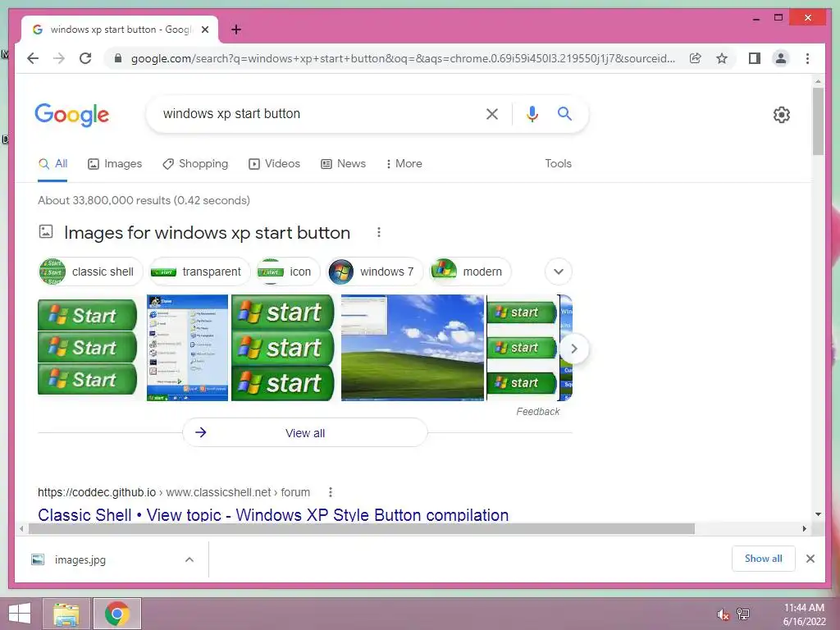Open Windows Start menu in taskbar

coord(20,614)
